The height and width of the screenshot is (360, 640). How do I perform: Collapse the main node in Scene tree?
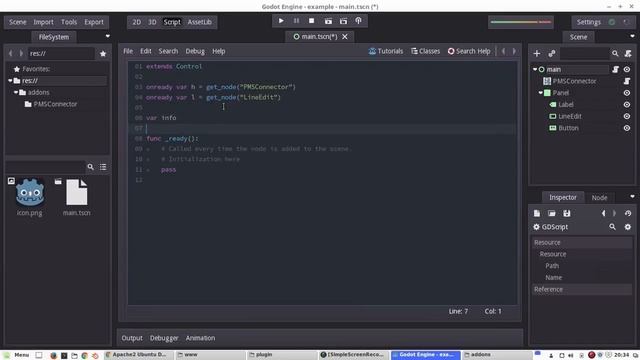coord(535,69)
